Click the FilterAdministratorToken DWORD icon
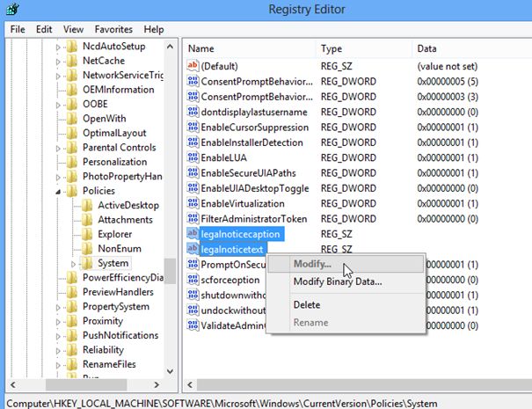Viewport: 532px width, 409px height. click(x=193, y=218)
